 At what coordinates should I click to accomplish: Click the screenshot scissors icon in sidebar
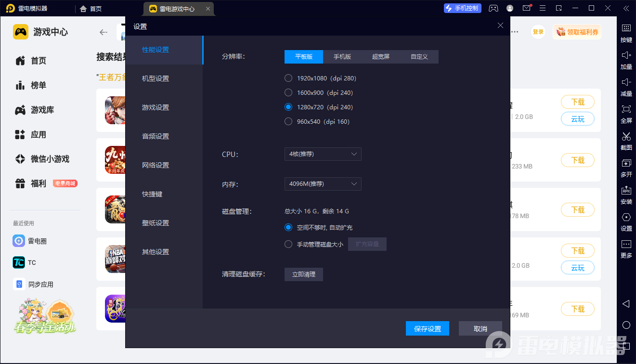pyautogui.click(x=626, y=137)
